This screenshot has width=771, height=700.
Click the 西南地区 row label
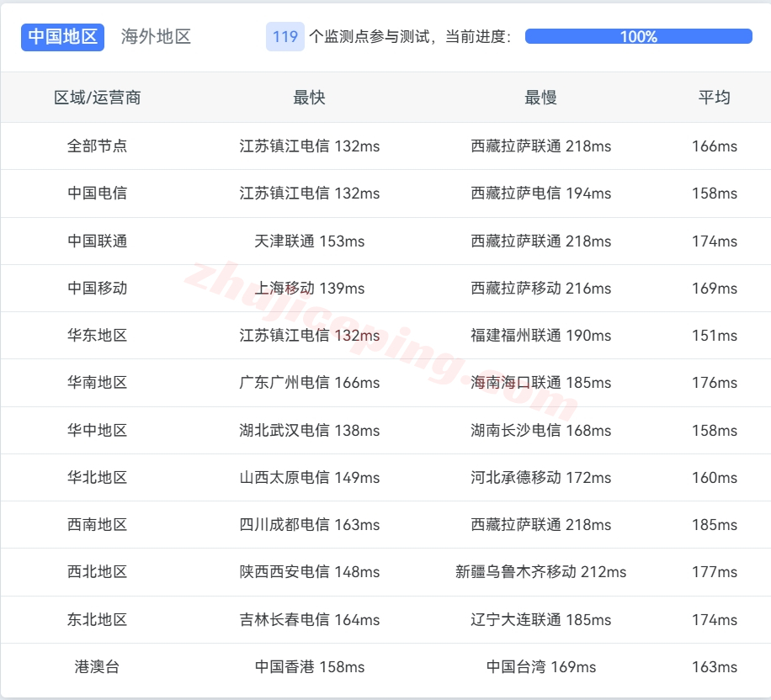point(98,524)
